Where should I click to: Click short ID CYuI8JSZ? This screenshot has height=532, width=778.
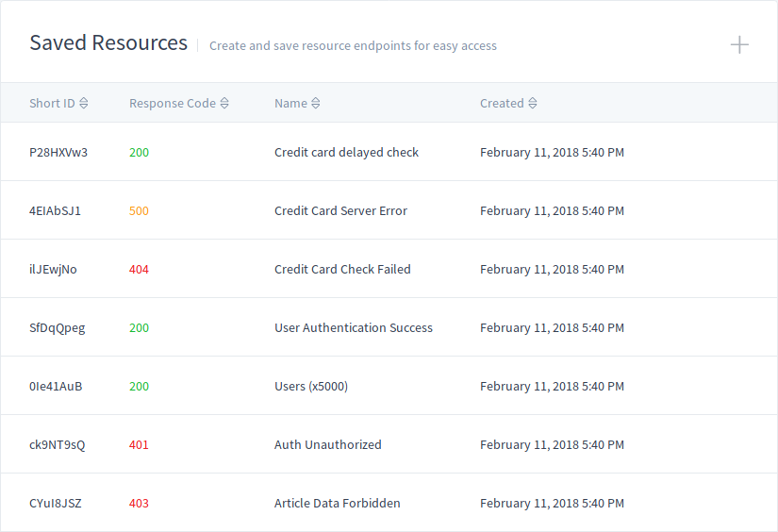55,503
